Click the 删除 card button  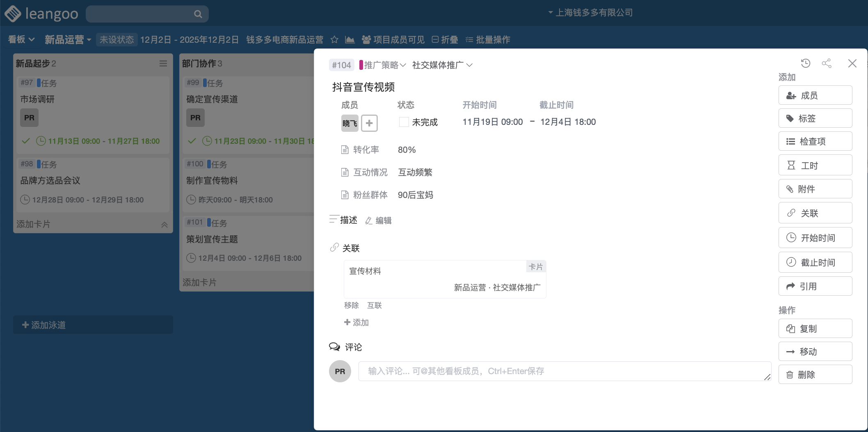pos(815,375)
